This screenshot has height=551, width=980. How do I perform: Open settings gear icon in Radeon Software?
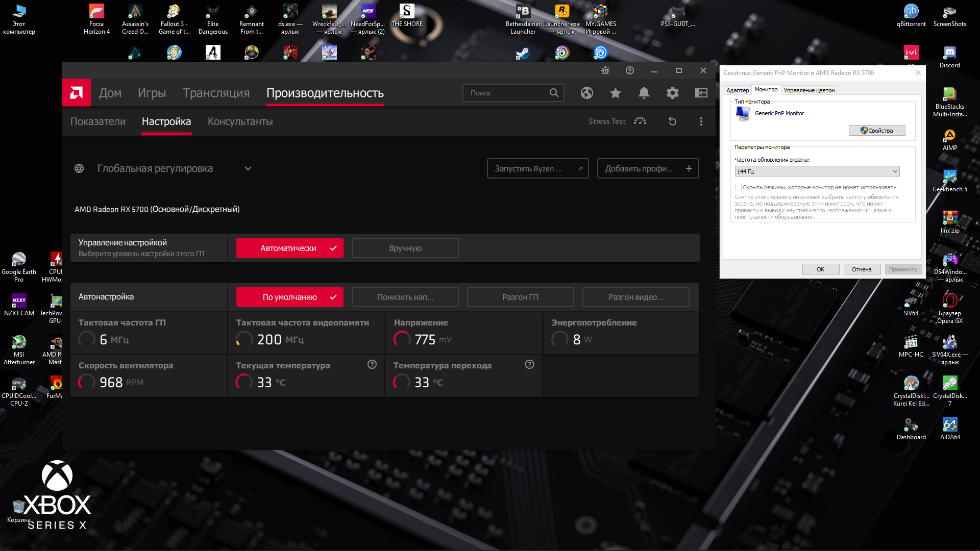[x=673, y=93]
